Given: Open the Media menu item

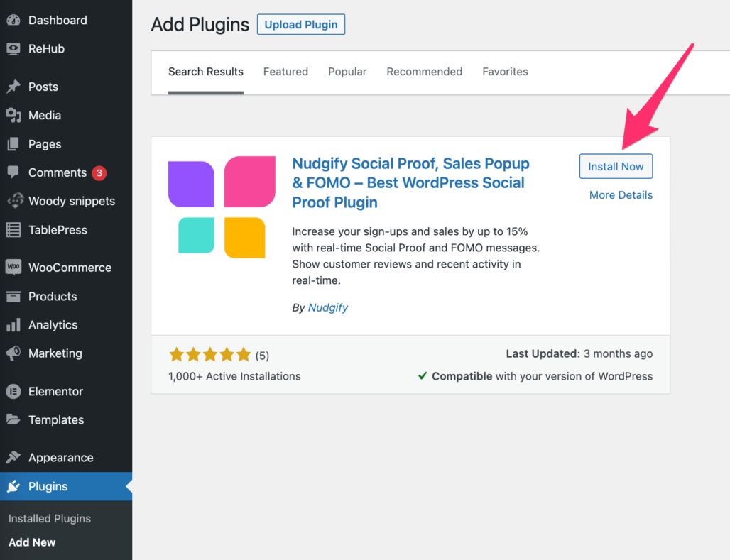Looking at the screenshot, I should point(66,115).
